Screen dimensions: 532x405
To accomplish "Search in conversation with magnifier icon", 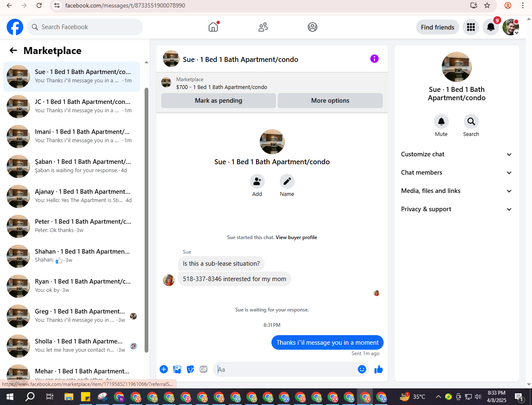I will 471,121.
